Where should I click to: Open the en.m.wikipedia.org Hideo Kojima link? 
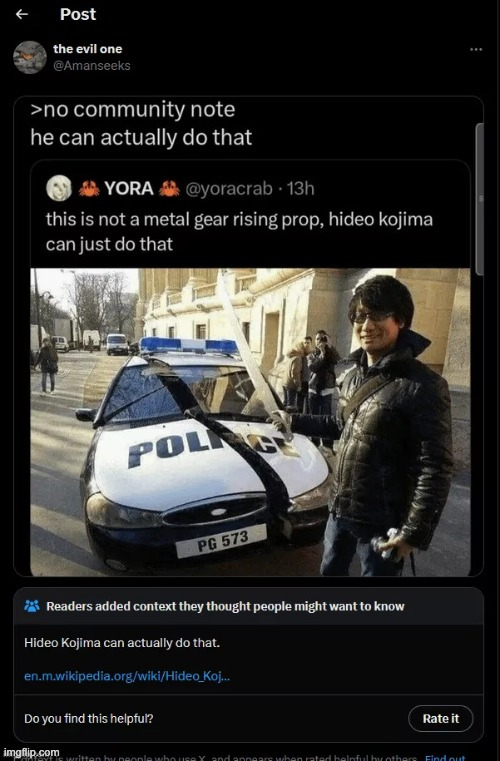tap(127, 676)
